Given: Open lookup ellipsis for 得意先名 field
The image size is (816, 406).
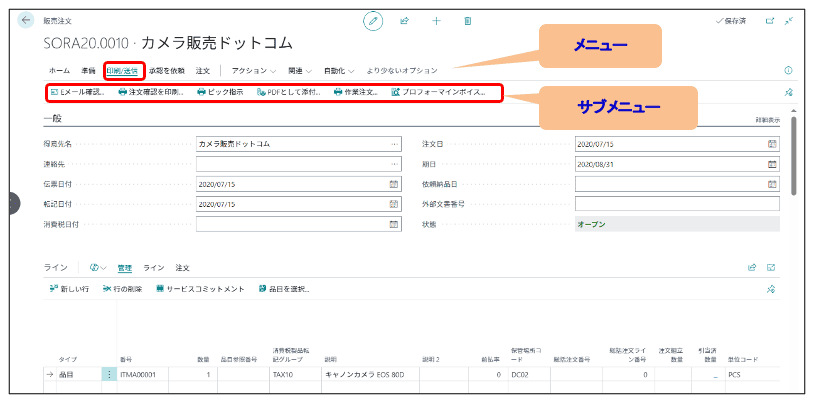Looking at the screenshot, I should click(394, 144).
